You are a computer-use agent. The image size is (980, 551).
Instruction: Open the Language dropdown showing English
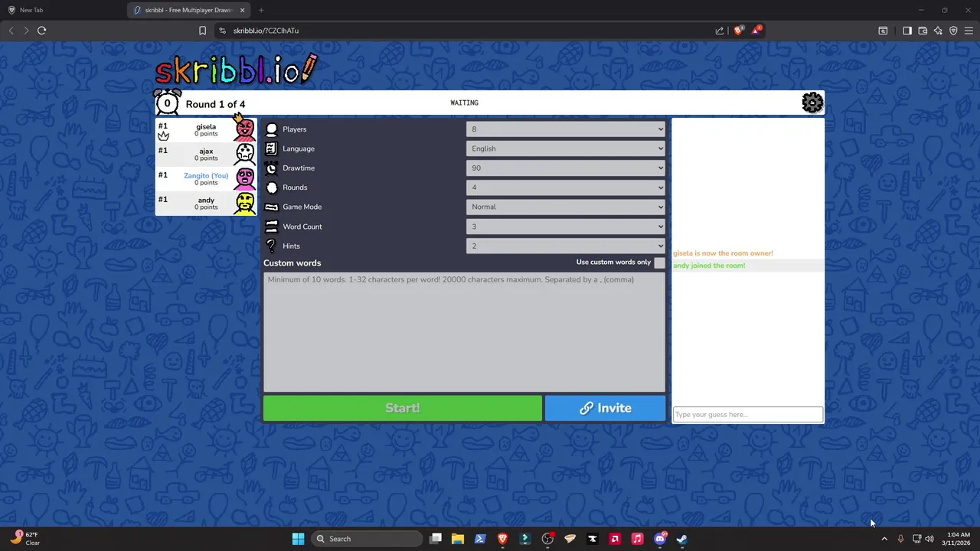(566, 148)
